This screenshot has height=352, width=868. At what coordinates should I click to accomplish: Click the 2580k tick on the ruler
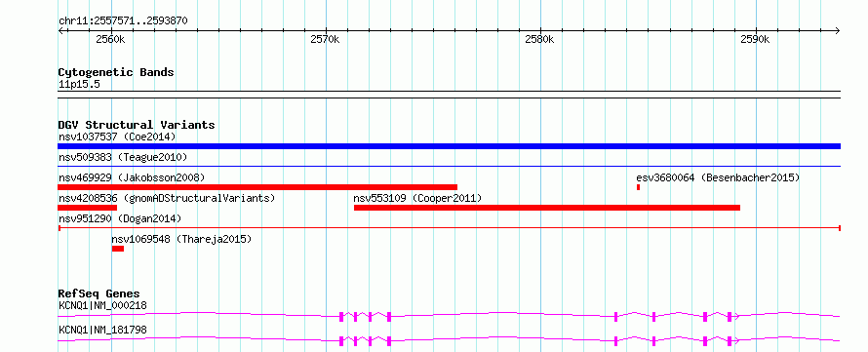click(540, 40)
